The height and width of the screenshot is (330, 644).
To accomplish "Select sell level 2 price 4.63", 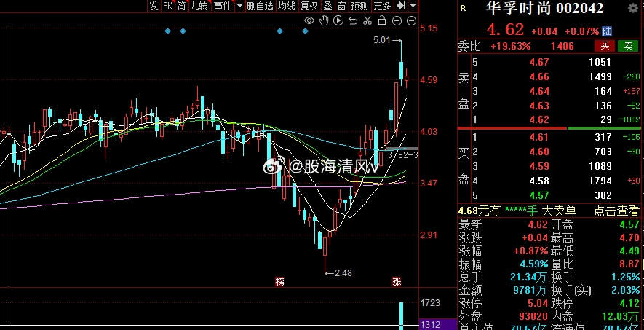I will pyautogui.click(x=538, y=106).
